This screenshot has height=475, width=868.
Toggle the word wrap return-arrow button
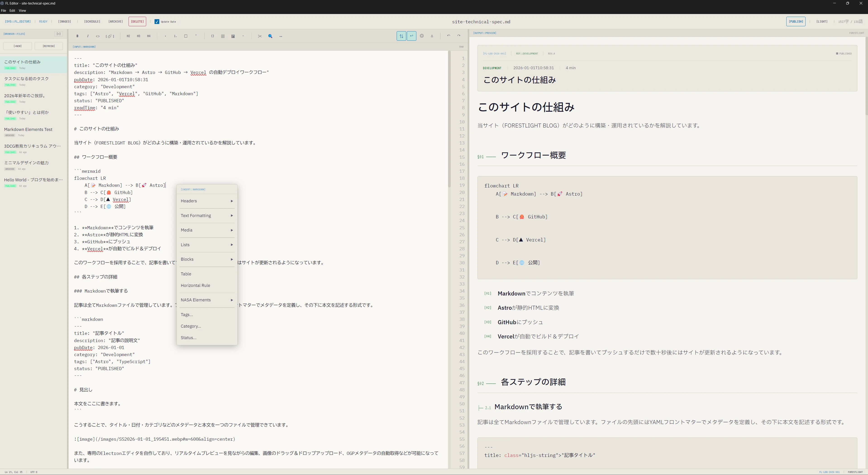click(x=411, y=36)
